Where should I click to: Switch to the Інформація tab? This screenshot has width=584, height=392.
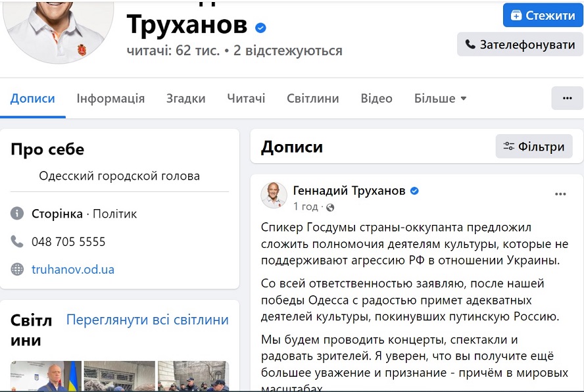[x=110, y=99]
